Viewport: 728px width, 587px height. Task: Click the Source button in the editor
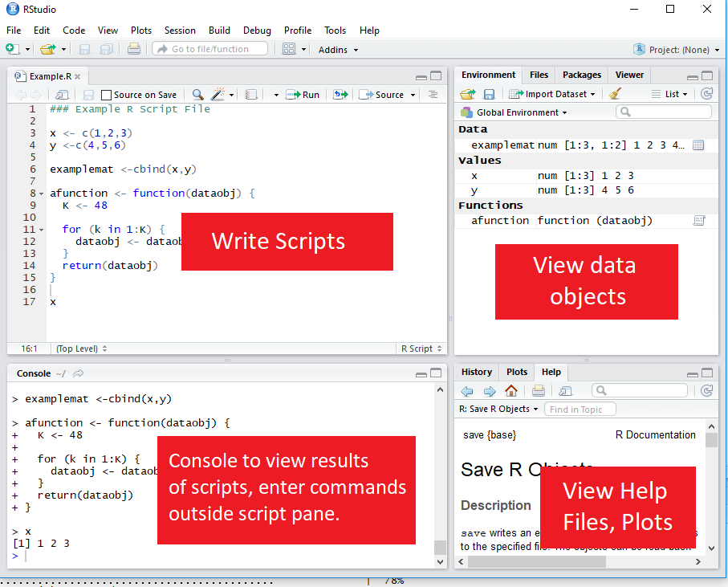(x=381, y=95)
